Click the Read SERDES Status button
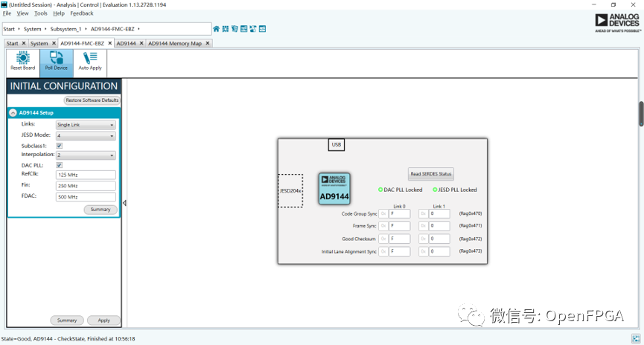This screenshot has height=345, width=644. (x=431, y=174)
